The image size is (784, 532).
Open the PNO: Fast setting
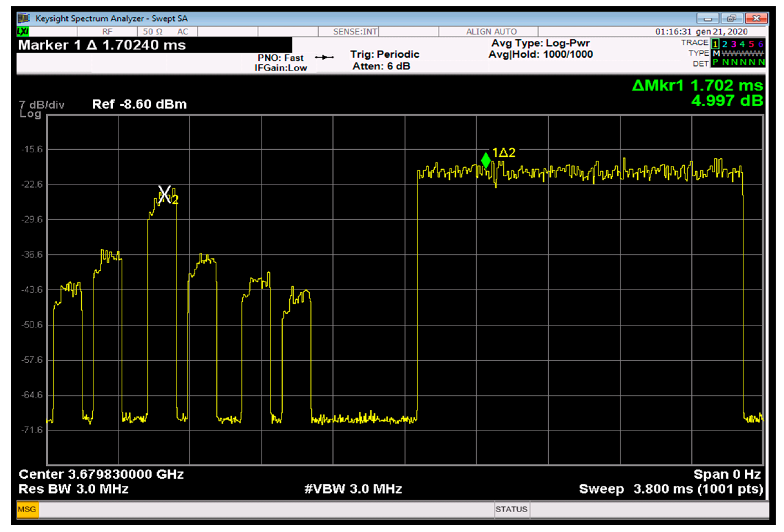tap(280, 58)
